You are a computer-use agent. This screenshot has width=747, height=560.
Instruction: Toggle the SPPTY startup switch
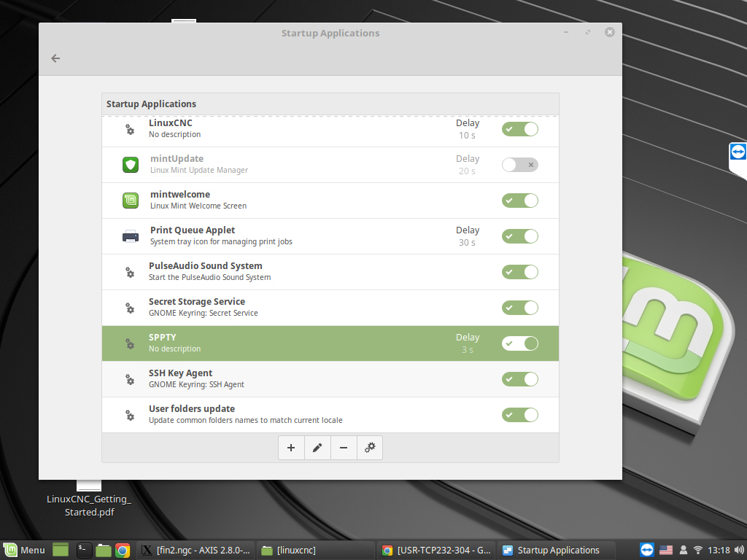tap(519, 343)
